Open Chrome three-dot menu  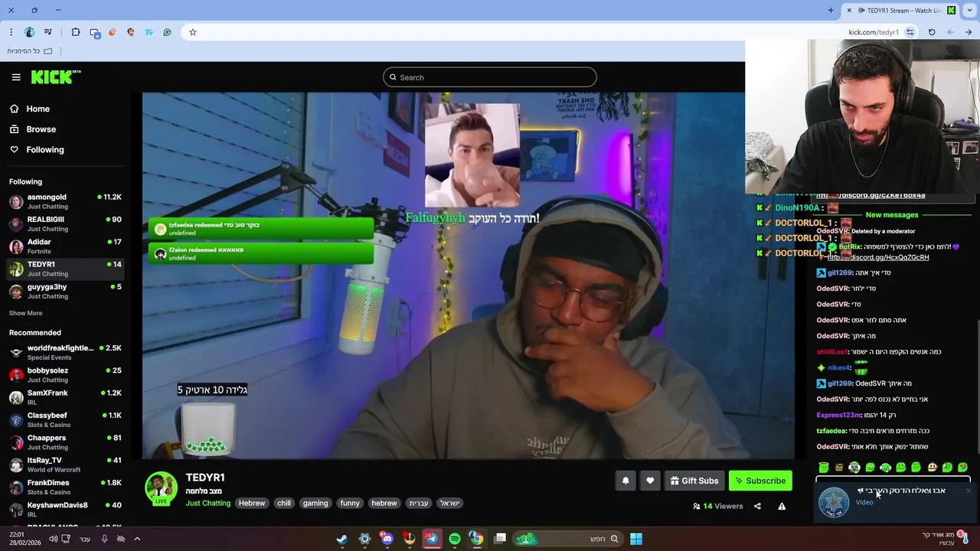click(x=11, y=32)
